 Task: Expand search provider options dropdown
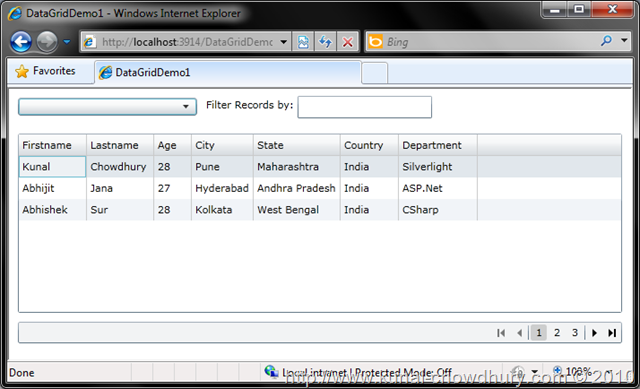pyautogui.click(x=624, y=41)
